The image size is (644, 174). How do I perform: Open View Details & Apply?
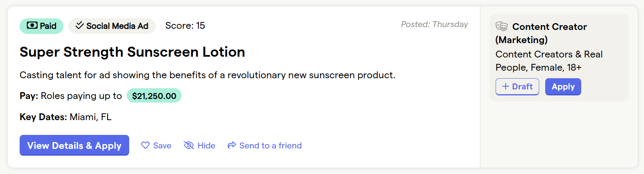(x=74, y=145)
